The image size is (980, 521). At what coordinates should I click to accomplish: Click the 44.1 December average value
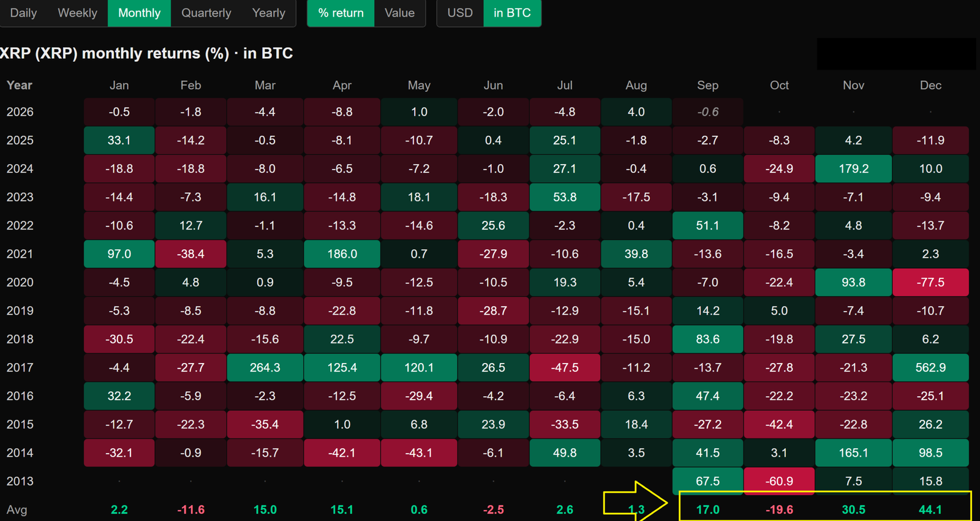(930, 510)
